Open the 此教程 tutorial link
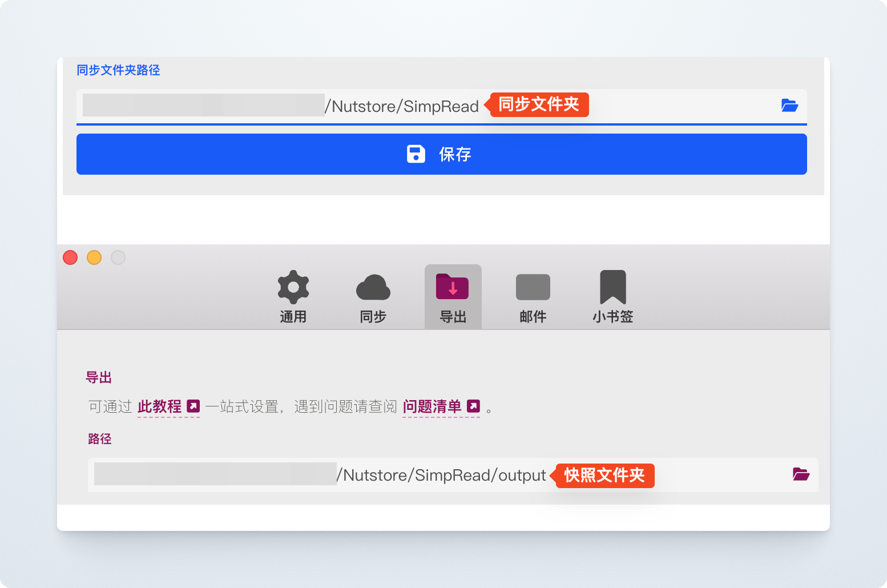Screen dimensions: 887x588 [x=161, y=406]
